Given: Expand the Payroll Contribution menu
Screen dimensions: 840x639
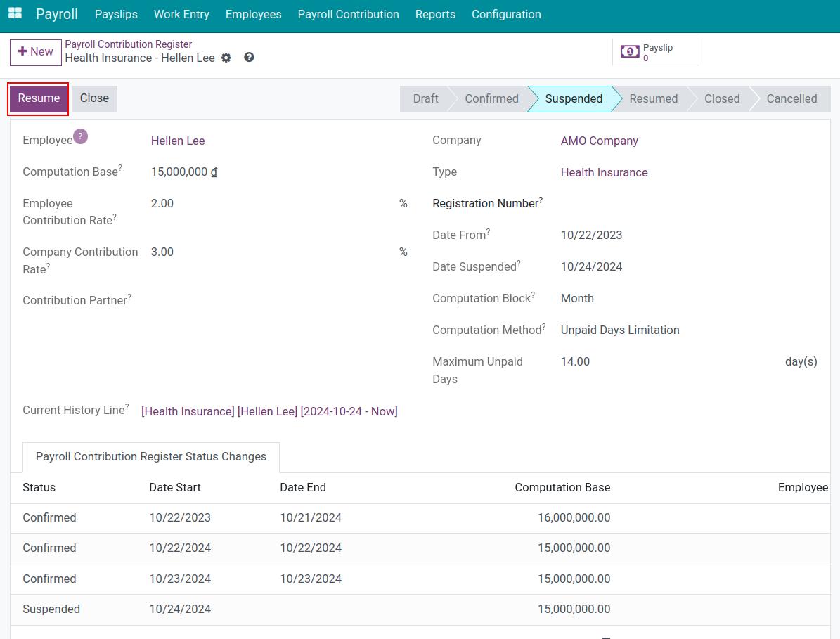Looking at the screenshot, I should click(x=348, y=14).
